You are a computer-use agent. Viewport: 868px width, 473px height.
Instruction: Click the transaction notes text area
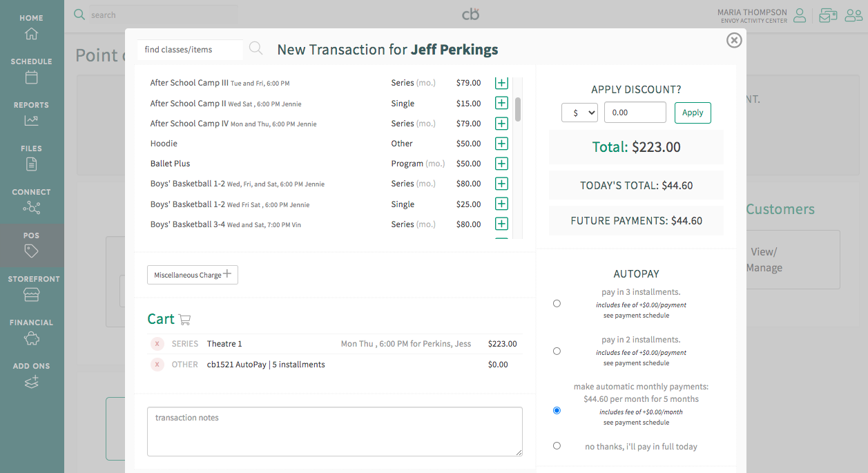[334, 432]
